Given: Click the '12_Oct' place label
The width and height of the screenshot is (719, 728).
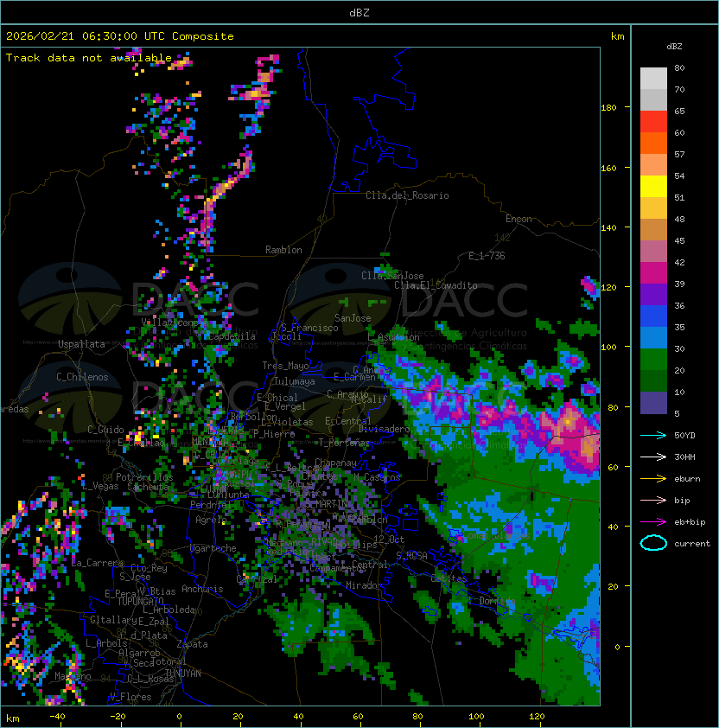Looking at the screenshot, I should [x=389, y=540].
